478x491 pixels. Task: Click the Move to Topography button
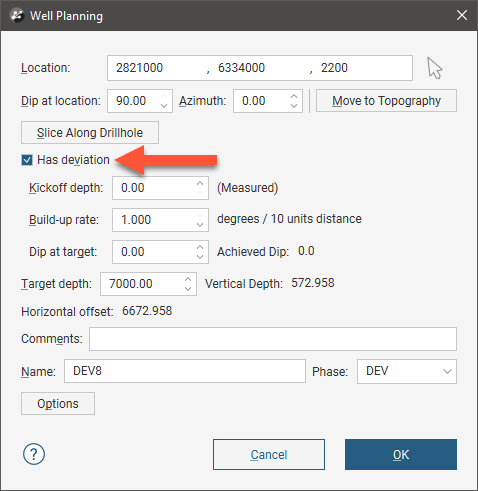[x=386, y=101]
